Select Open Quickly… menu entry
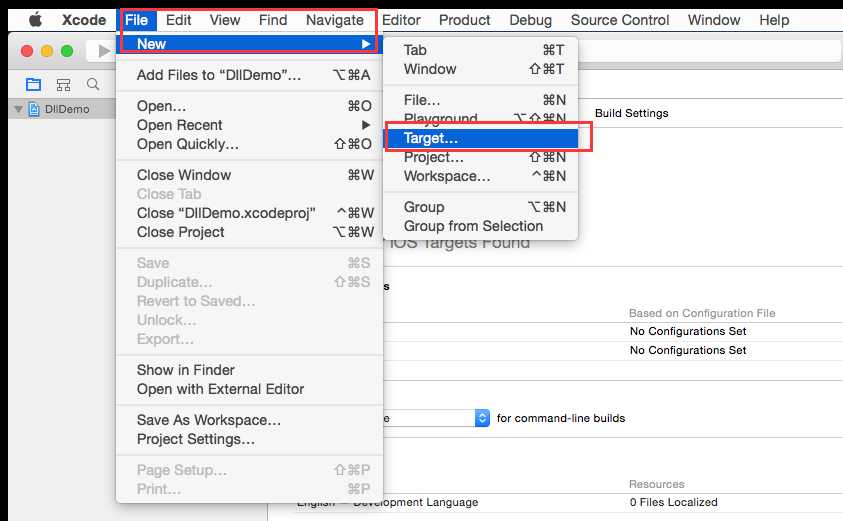This screenshot has height=521, width=843. click(188, 144)
